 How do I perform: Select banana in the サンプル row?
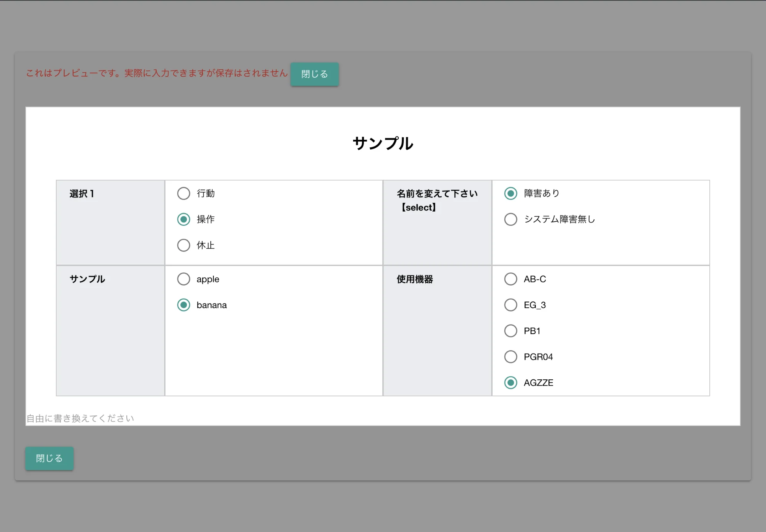(x=184, y=305)
